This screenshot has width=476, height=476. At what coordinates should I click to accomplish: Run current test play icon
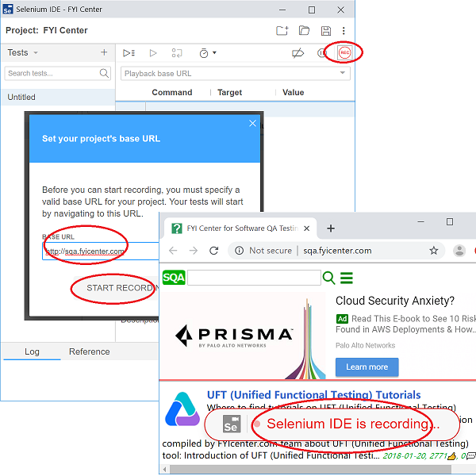point(153,53)
